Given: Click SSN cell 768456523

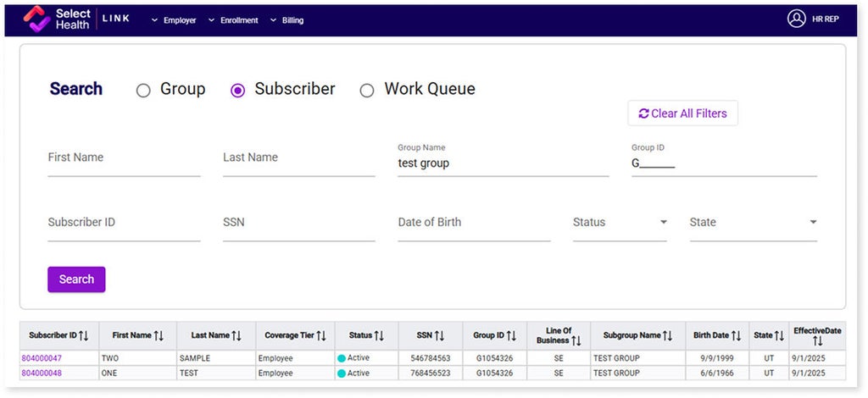Looking at the screenshot, I should pos(430,373).
